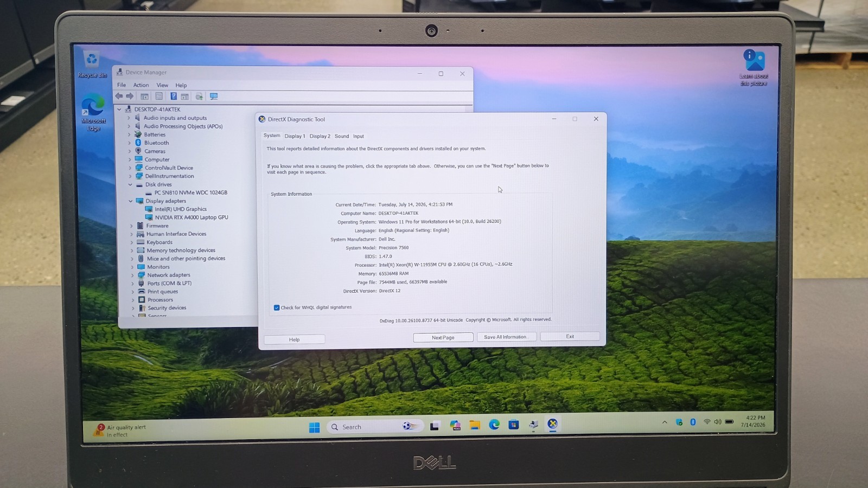Screen dimensions: 868x488
Task: Toggle Check for WHQL digital signatures
Action: [277, 307]
